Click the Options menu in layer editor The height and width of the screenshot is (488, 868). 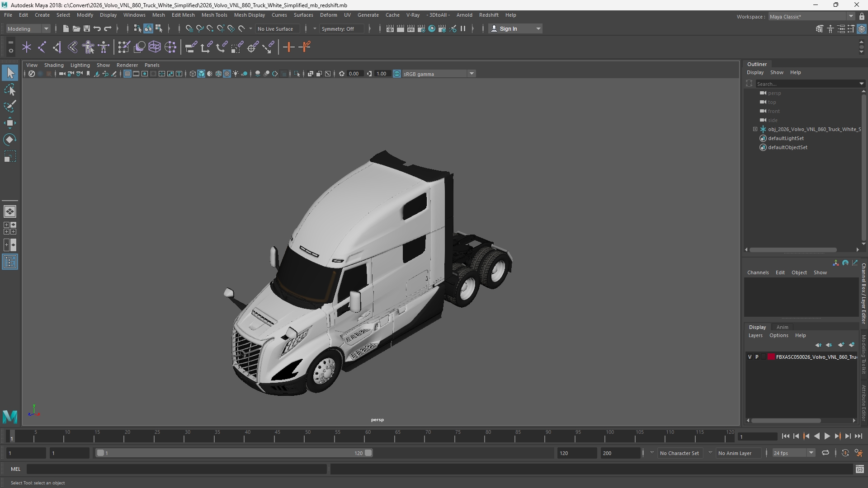coord(778,335)
